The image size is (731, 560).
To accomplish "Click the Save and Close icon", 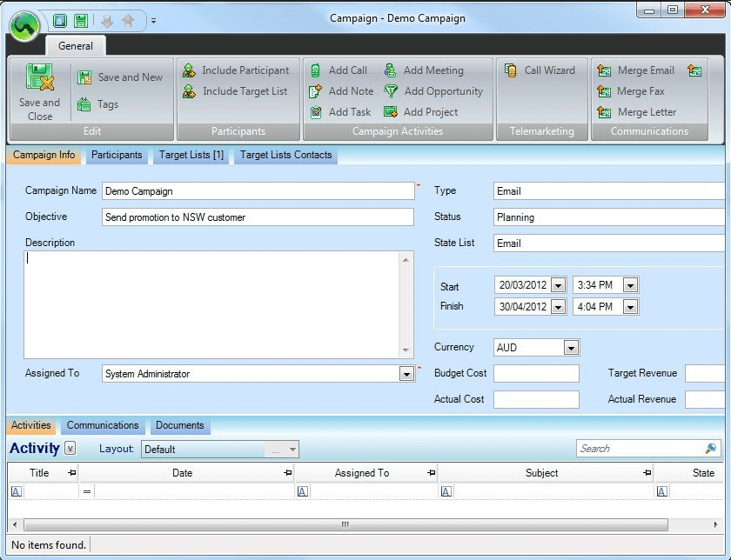I will pyautogui.click(x=40, y=77).
